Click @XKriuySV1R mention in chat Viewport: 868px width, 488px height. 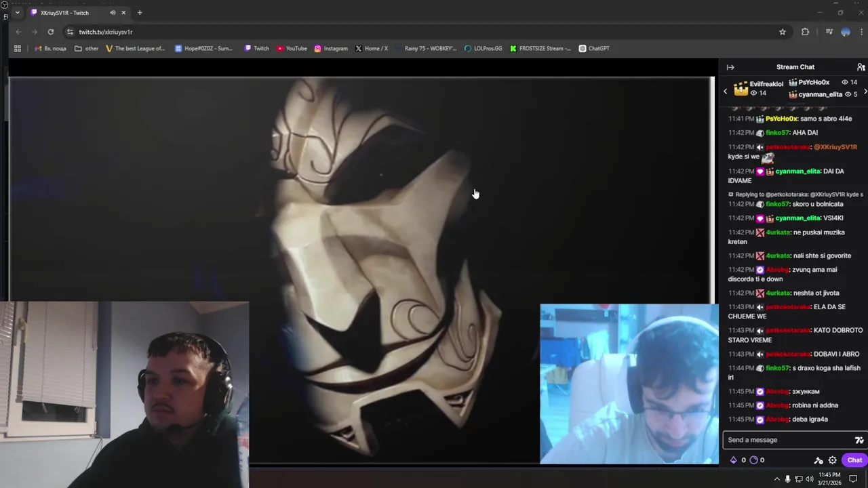[x=835, y=147]
